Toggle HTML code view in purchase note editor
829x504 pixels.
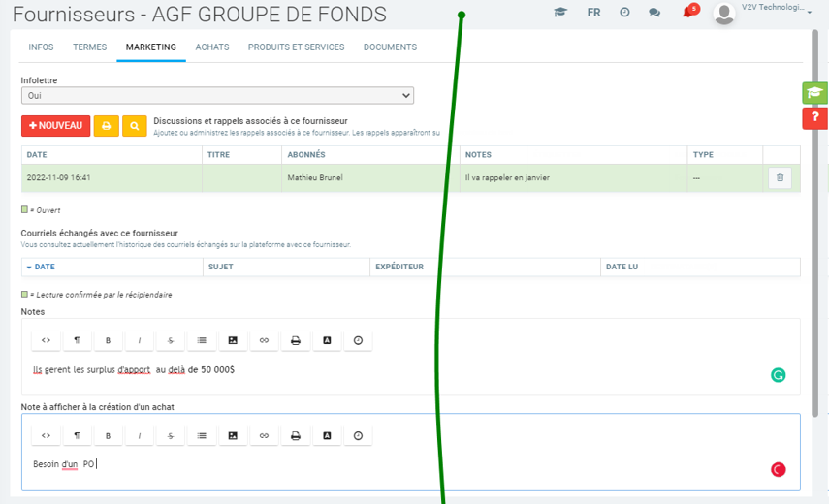(46, 435)
